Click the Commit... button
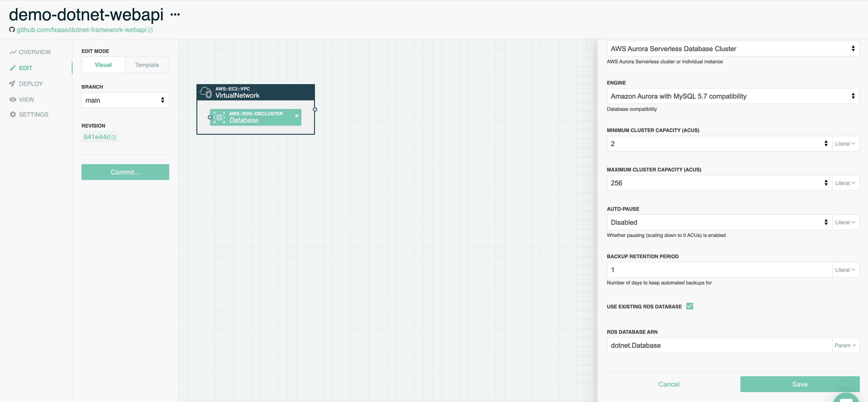This screenshot has height=402, width=868. tap(125, 172)
